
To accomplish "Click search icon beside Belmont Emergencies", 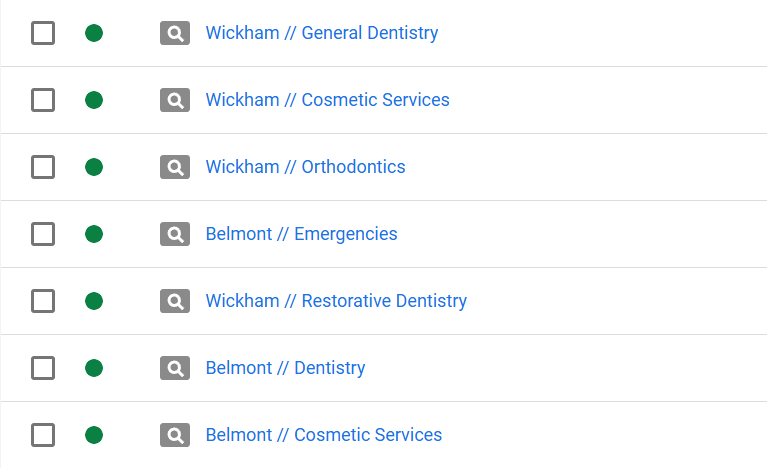I will tap(175, 234).
